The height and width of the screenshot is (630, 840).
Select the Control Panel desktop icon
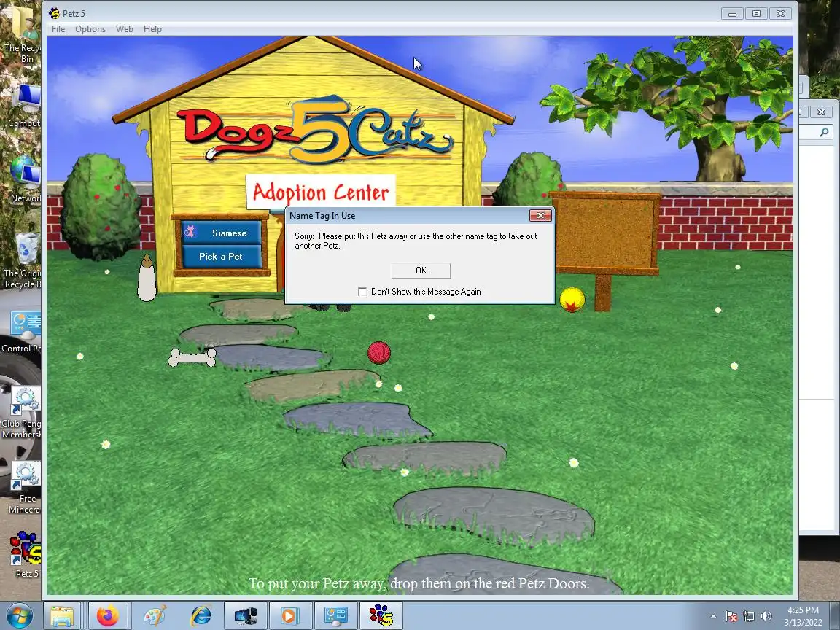[x=21, y=332]
